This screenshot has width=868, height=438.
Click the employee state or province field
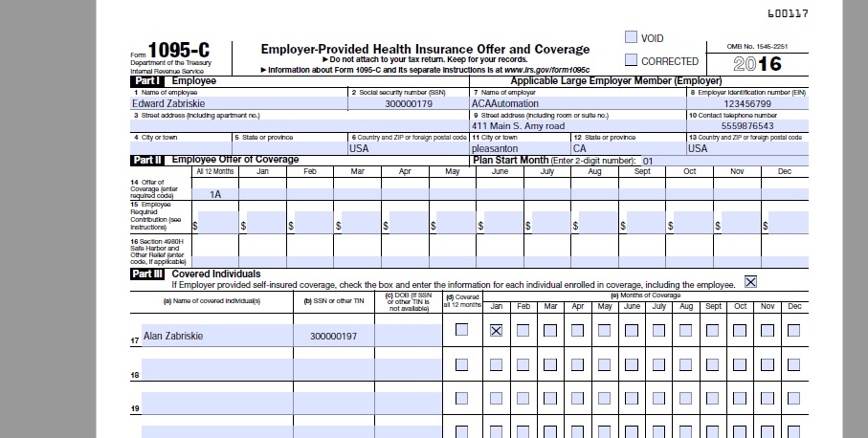click(290, 148)
